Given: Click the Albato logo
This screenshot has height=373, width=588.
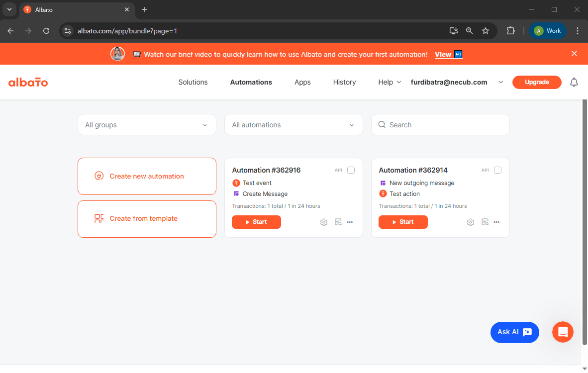Looking at the screenshot, I should pyautogui.click(x=28, y=82).
